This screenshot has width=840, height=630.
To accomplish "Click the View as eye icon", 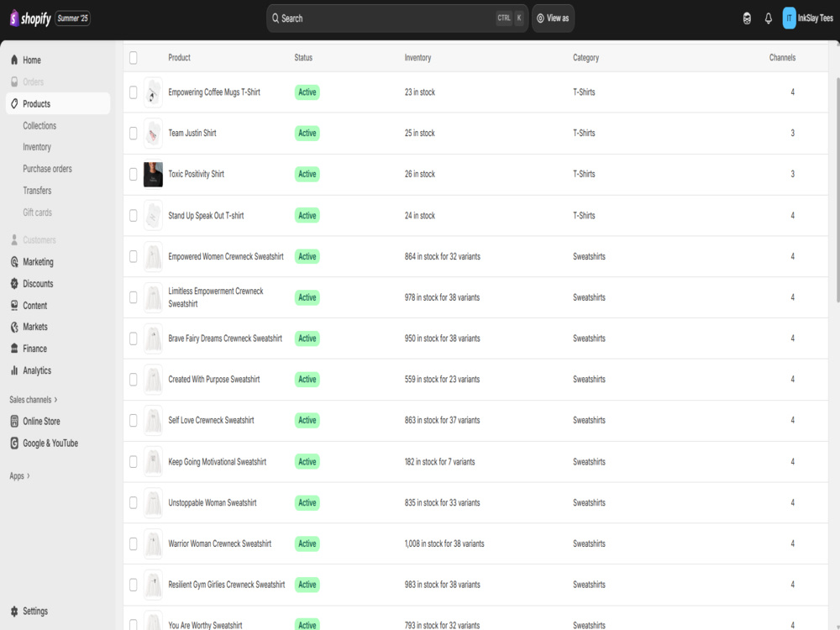I will [540, 18].
